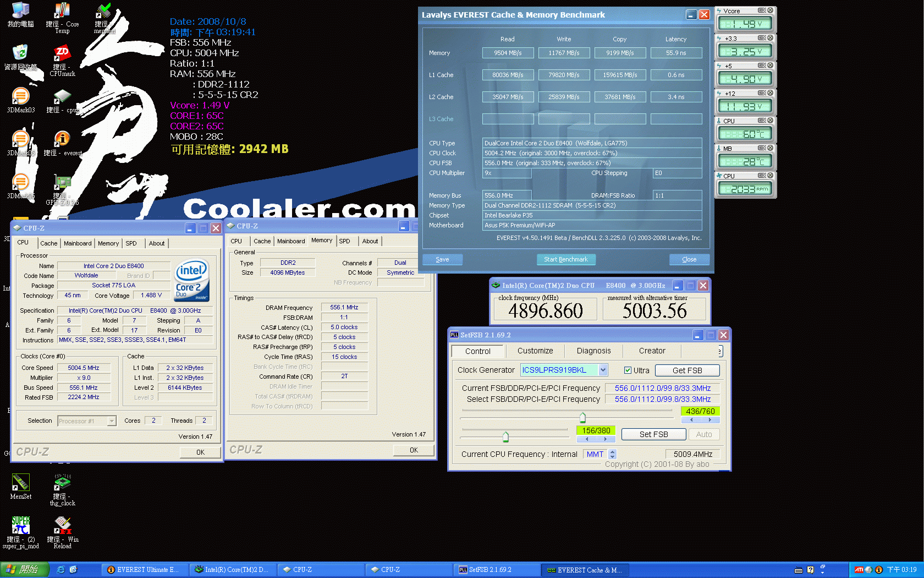924x578 pixels.
Task: Close the Vcore sensor gadget
Action: [x=770, y=10]
